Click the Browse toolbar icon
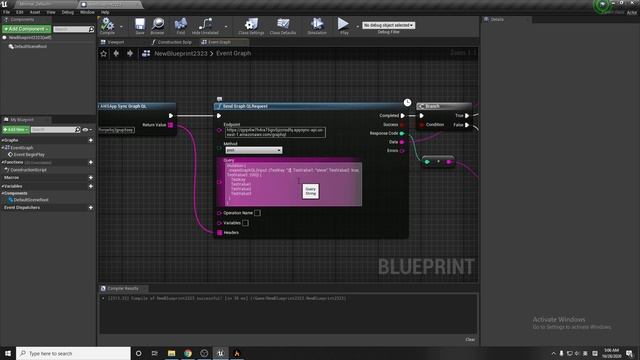This screenshot has height=360, width=640. point(158,24)
